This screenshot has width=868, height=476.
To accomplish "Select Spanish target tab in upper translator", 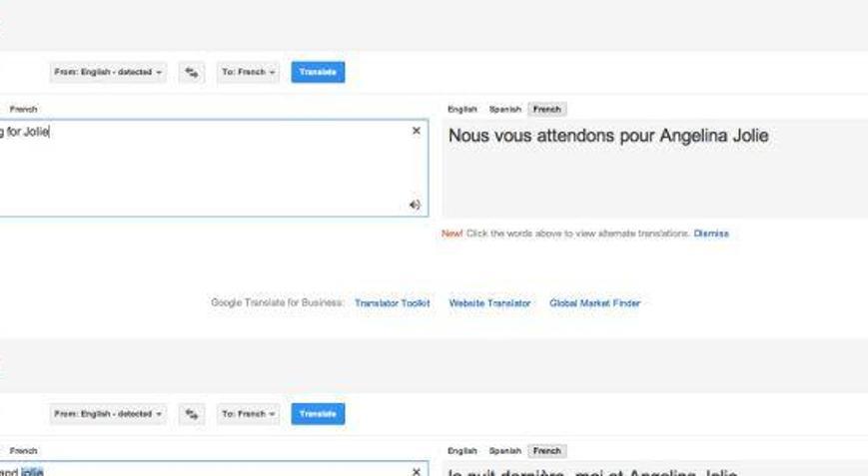I will [505, 109].
